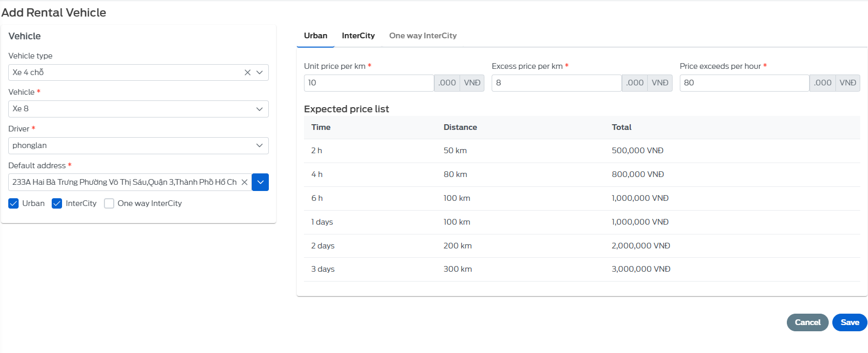The image size is (868, 353).
Task: Open the Driver dropdown showing phonglan
Action: click(138, 145)
